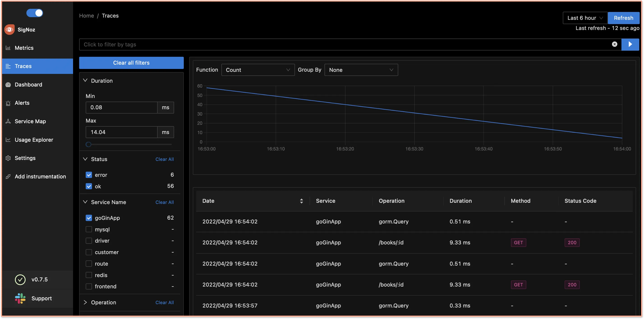Click the Settings gear icon

tap(8, 158)
